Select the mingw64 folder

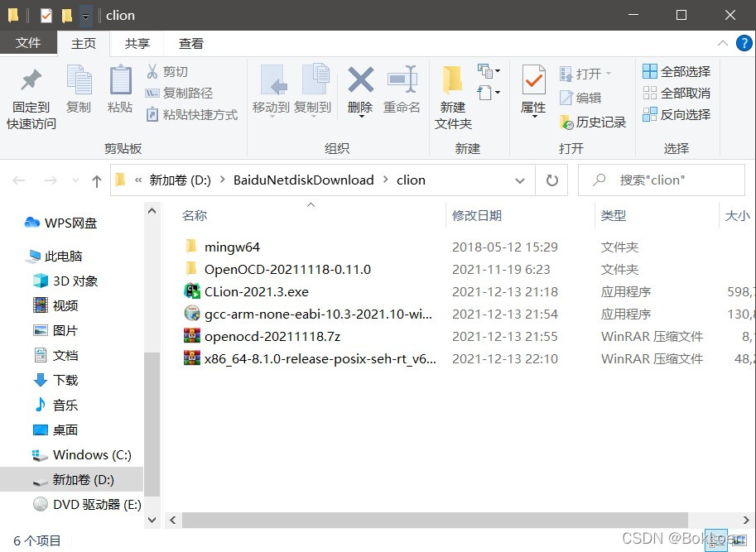[233, 247]
